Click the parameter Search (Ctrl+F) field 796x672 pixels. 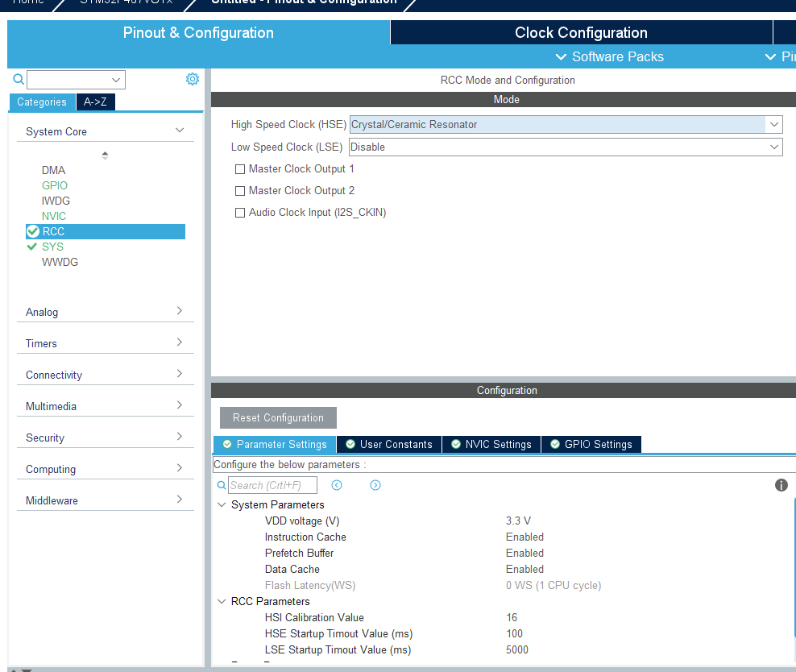point(272,485)
